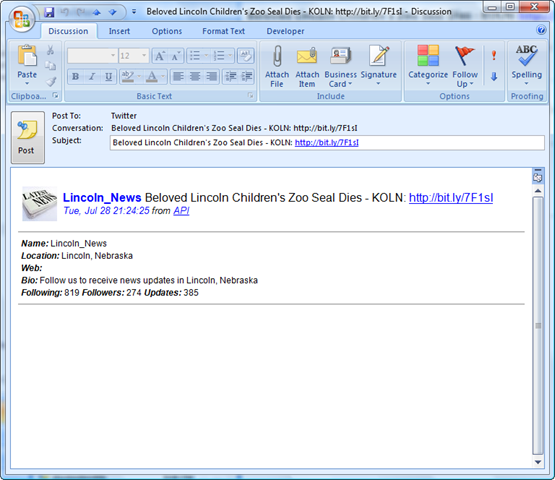Open the Office button menu
555x480 pixels.
pyautogui.click(x=21, y=19)
